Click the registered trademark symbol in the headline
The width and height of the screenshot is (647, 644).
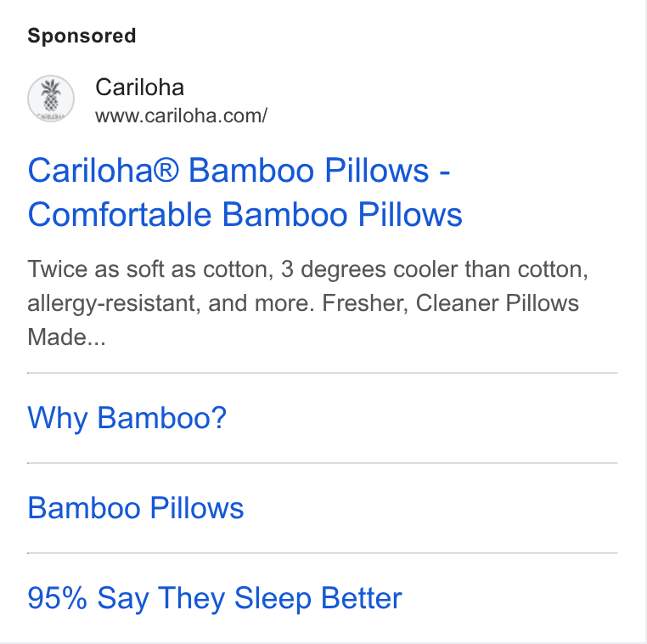pos(166,169)
